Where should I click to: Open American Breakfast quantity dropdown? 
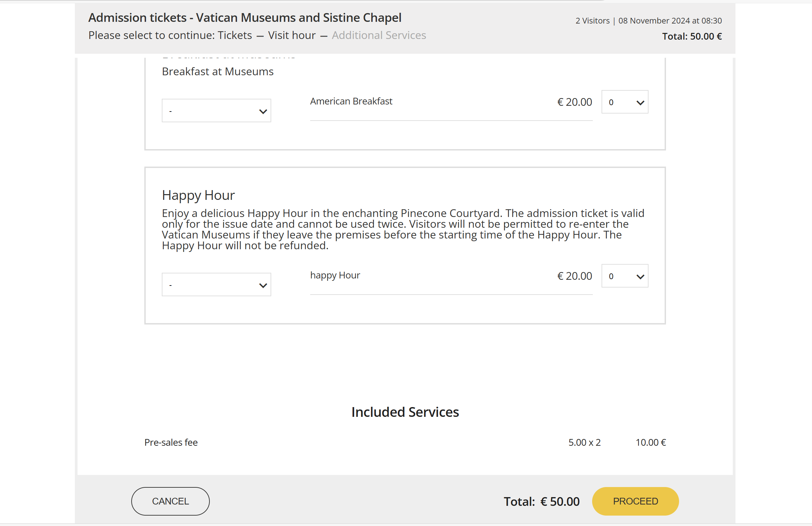[x=624, y=102]
